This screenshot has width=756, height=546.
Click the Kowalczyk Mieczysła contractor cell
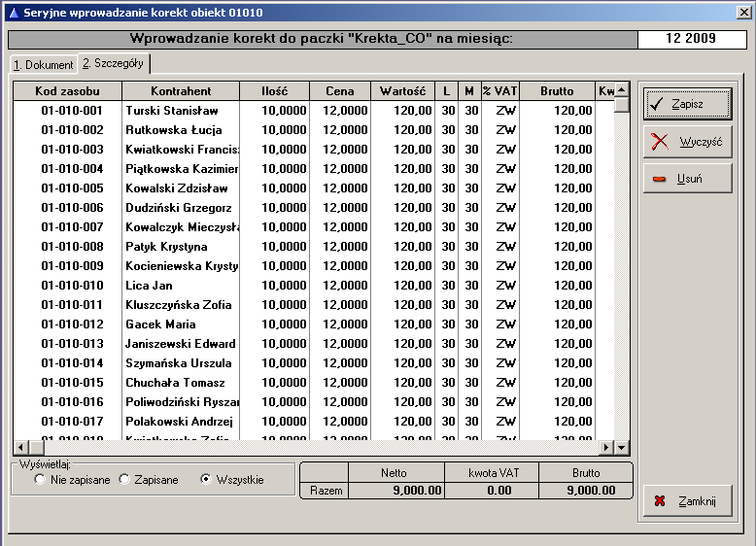click(x=181, y=227)
